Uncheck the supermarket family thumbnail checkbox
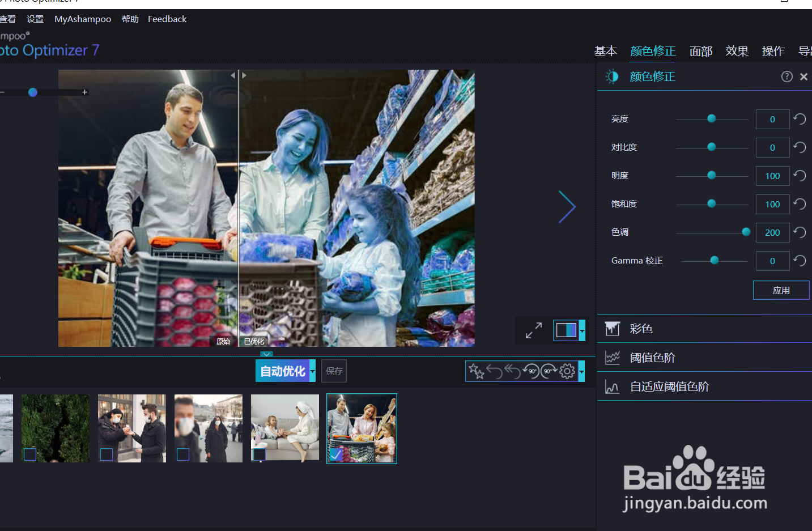Image resolution: width=812 pixels, height=531 pixels. click(336, 454)
